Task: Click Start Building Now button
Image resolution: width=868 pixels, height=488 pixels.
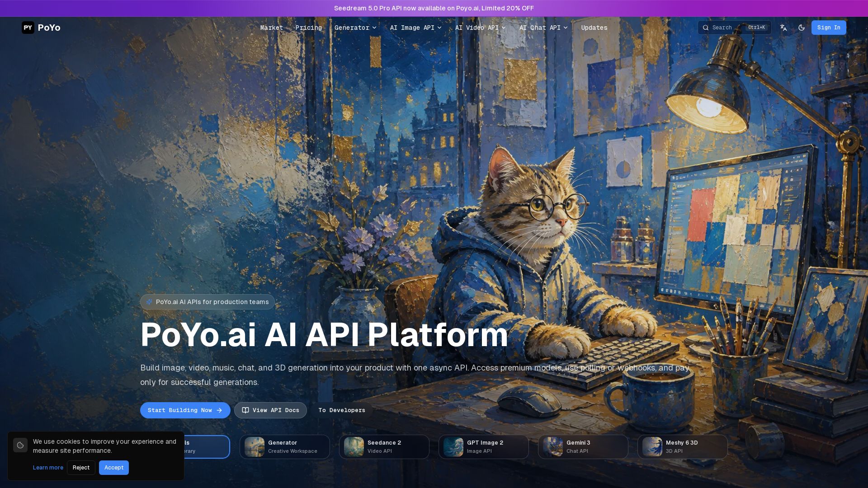Action: coord(185,410)
